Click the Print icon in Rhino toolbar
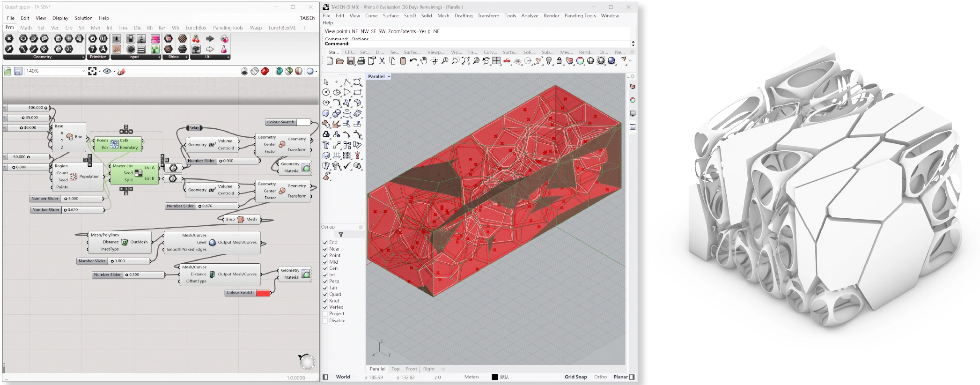 [x=361, y=61]
